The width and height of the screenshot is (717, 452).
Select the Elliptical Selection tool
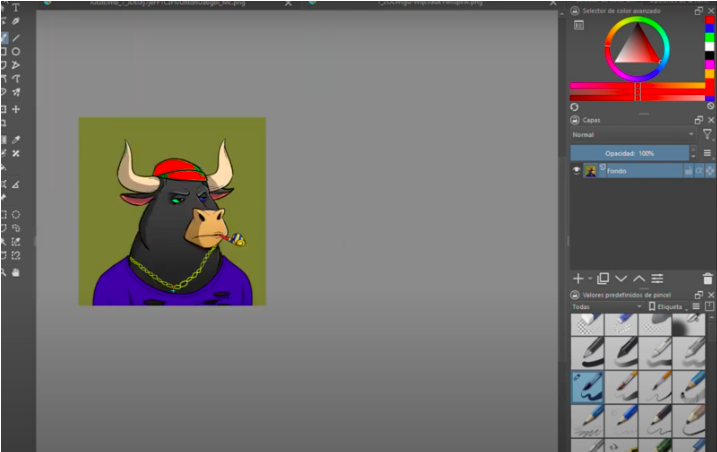pyautogui.click(x=16, y=214)
